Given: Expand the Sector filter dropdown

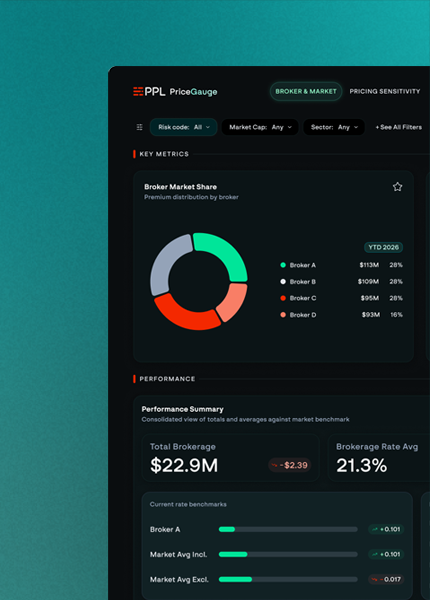Looking at the screenshot, I should click(x=334, y=127).
